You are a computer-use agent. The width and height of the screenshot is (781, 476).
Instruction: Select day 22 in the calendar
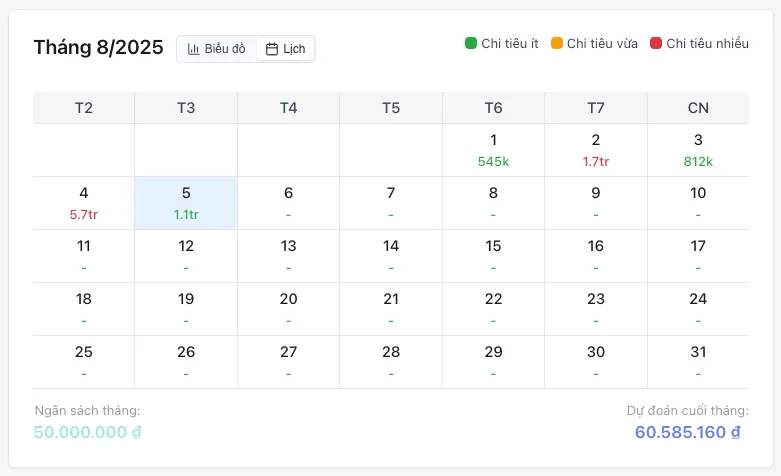pos(493,308)
